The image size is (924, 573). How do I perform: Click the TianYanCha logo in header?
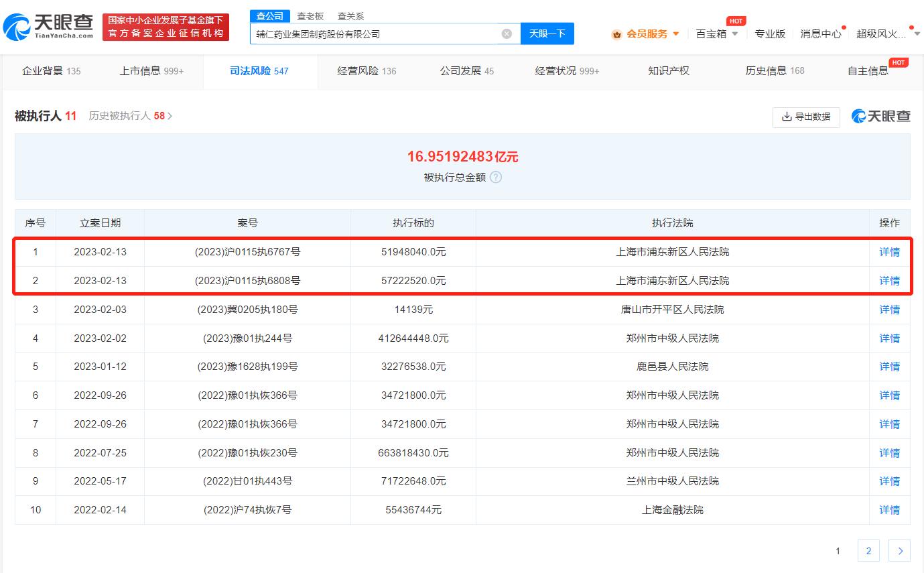(48, 27)
